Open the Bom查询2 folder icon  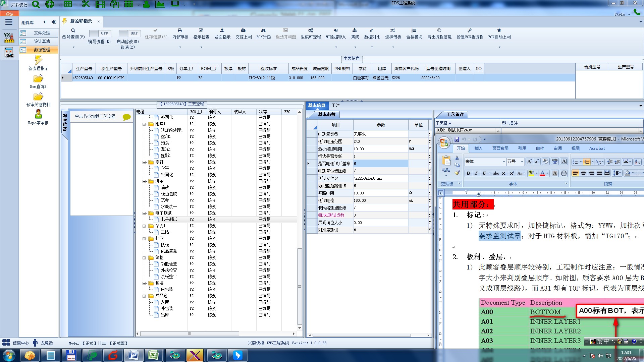click(38, 79)
